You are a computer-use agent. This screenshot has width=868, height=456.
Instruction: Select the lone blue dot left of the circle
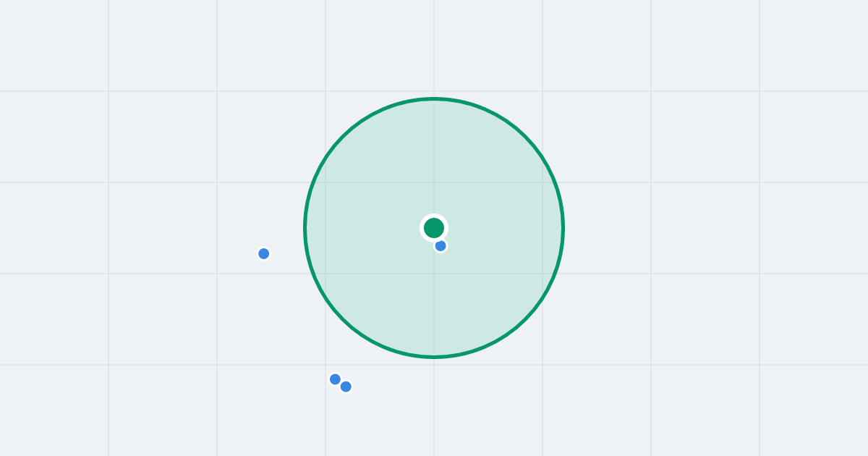[264, 253]
